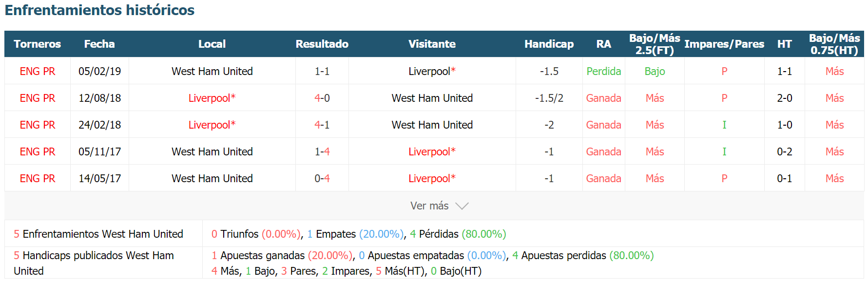Click the Resultado column header
This screenshot has width=868, height=283.
(x=322, y=44)
